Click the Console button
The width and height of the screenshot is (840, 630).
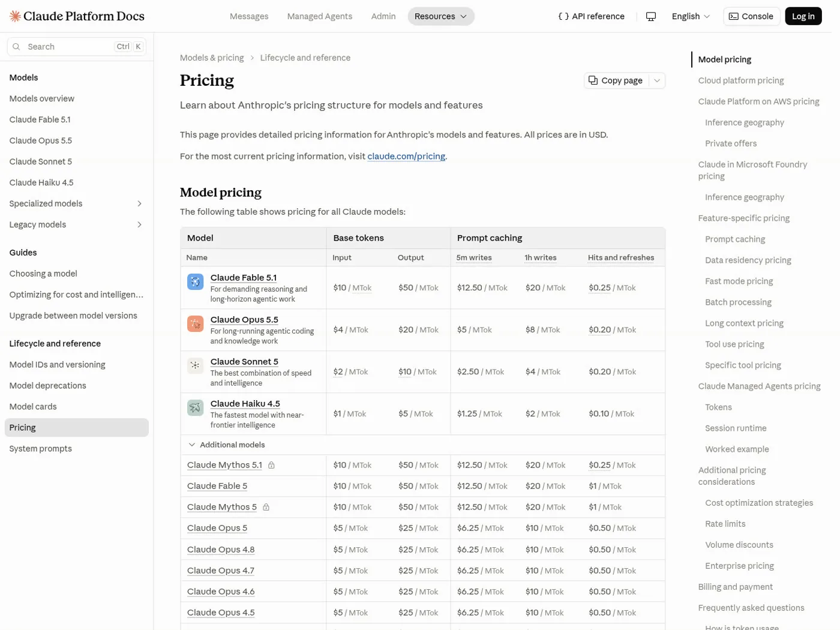point(752,16)
